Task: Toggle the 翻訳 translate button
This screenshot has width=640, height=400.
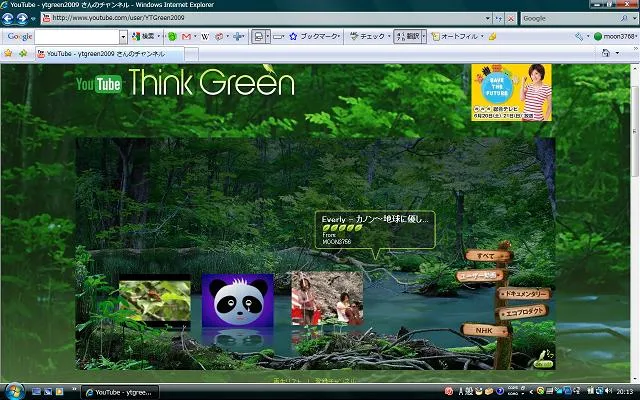Action: (407, 36)
